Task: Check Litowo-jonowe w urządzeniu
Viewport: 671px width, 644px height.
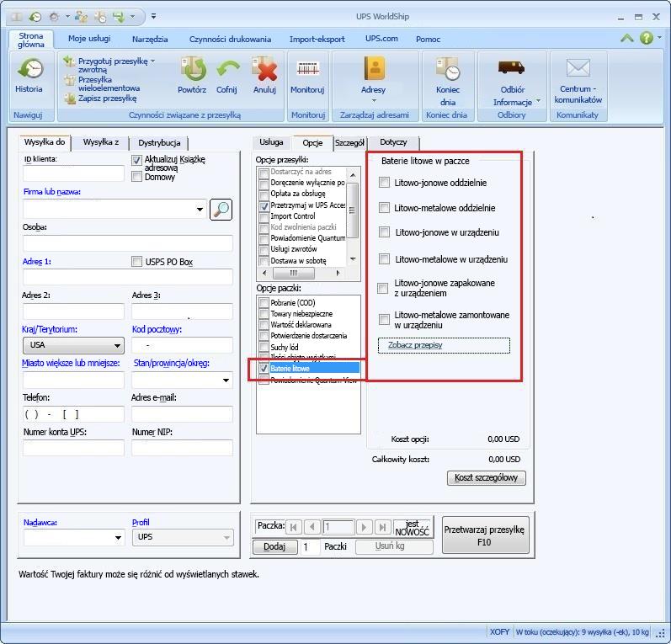Action: (x=384, y=232)
